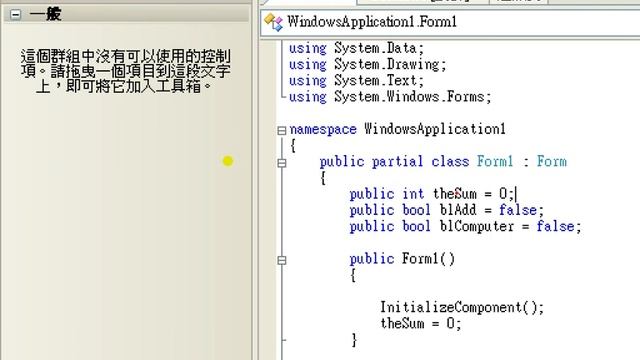Click the 'Form' base class name
Viewport: 640px width, 360px height.
552,161
